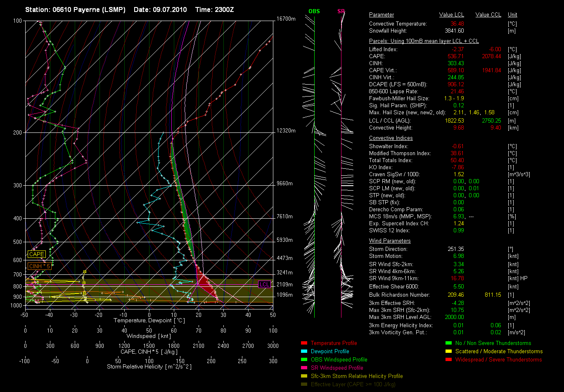This screenshot has width=564, height=392.
Task: Click the Sfc-3km Storm Relative Helicity swatch
Action: tap(304, 376)
